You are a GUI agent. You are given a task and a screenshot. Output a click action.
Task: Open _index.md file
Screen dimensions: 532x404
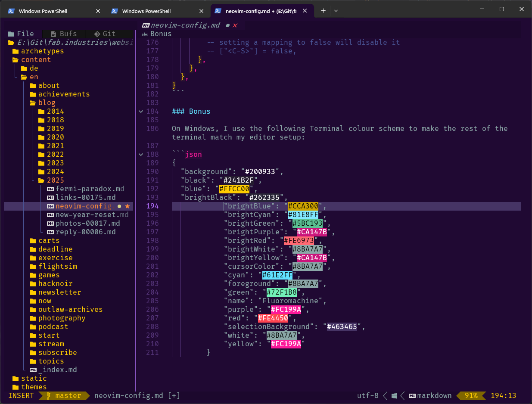[x=53, y=370]
